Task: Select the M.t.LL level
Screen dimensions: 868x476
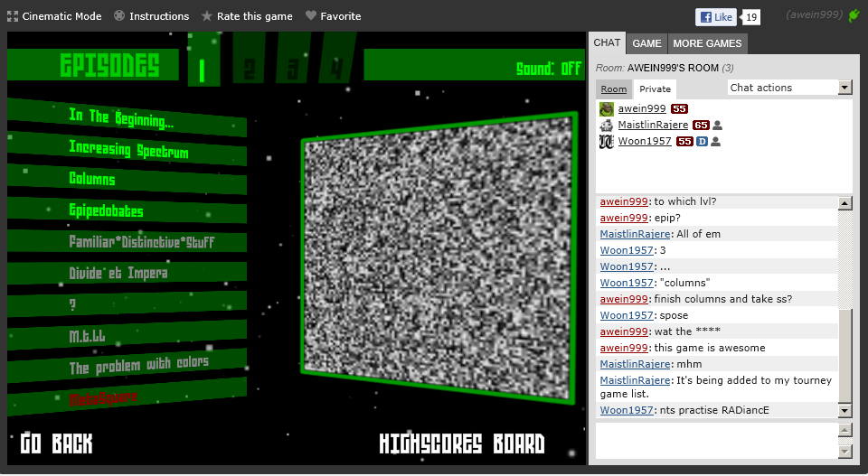Action: coord(127,334)
